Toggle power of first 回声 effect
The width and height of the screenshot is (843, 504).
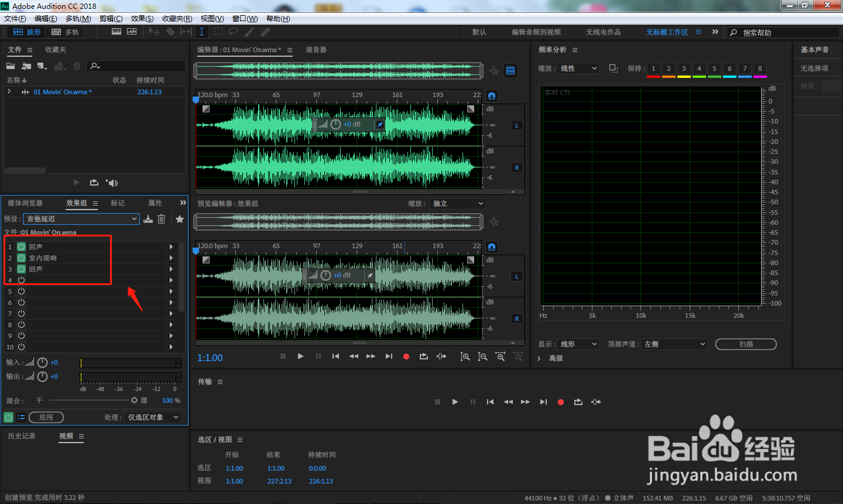[21, 247]
